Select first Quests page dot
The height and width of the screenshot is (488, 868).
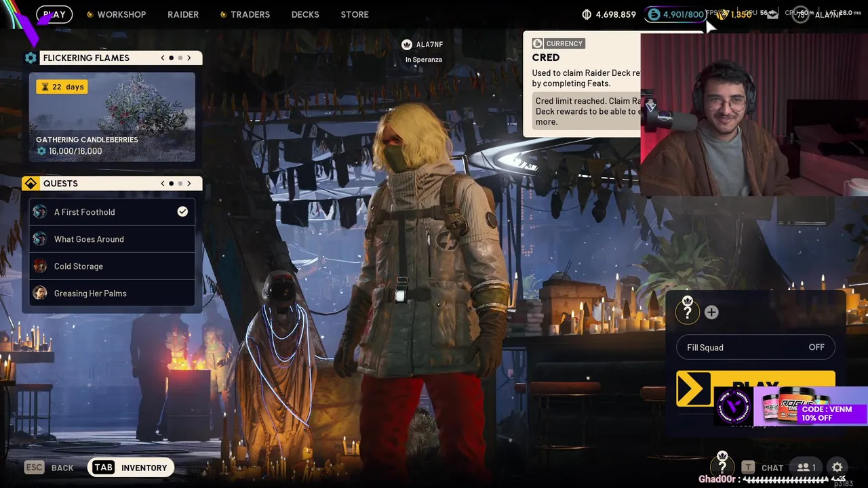click(171, 184)
